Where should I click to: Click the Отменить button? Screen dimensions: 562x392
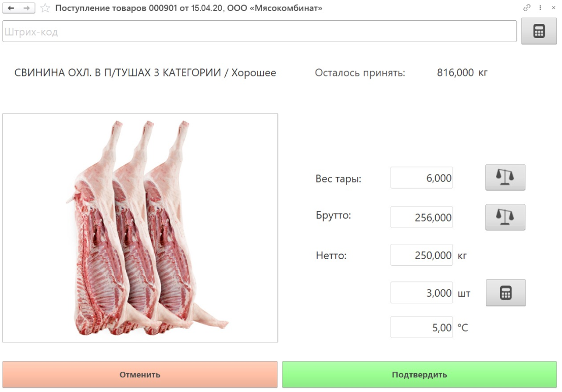click(140, 374)
